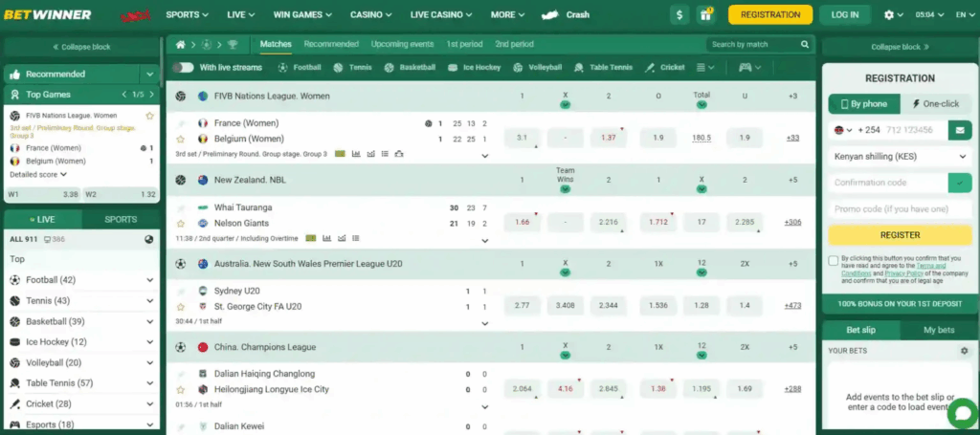Filter matches by Ice Hockey icon
This screenshot has width=980, height=435.
point(453,68)
